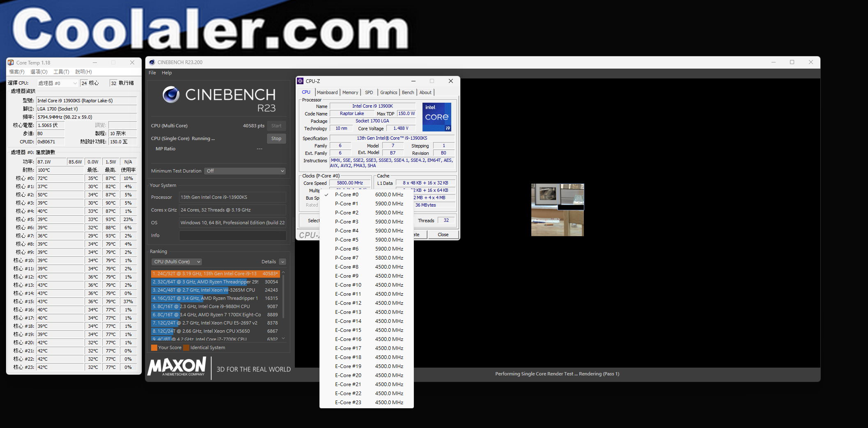This screenshot has height=428, width=868.
Task: Open Cinebench Help menu
Action: (x=167, y=73)
